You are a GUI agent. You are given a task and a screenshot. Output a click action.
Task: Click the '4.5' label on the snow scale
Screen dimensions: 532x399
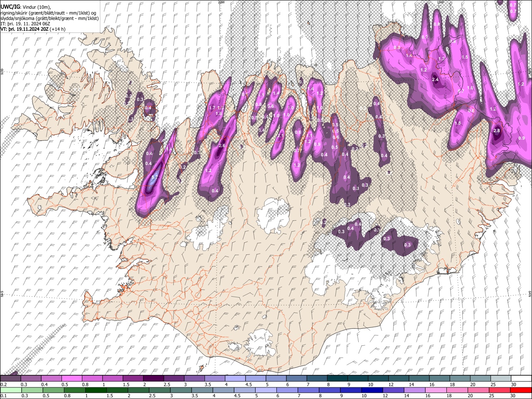pos(249,384)
